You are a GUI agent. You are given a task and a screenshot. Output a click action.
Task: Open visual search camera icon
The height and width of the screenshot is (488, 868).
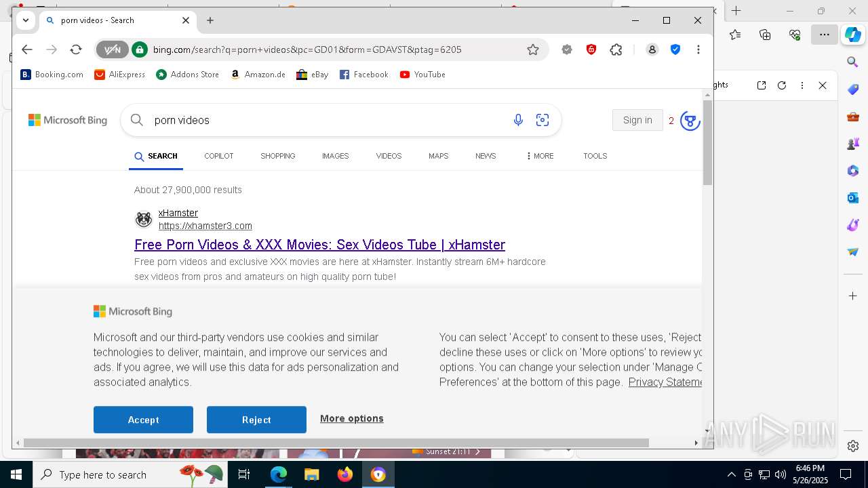pyautogui.click(x=542, y=120)
